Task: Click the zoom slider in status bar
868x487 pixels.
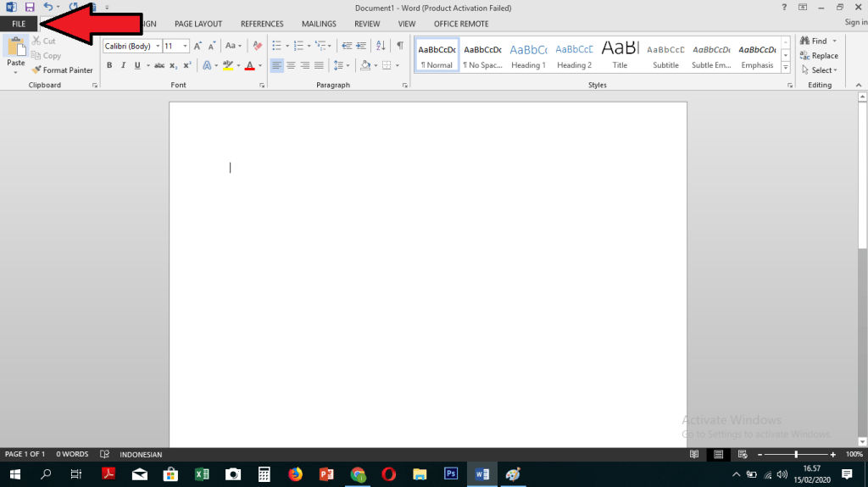Action: (796, 455)
